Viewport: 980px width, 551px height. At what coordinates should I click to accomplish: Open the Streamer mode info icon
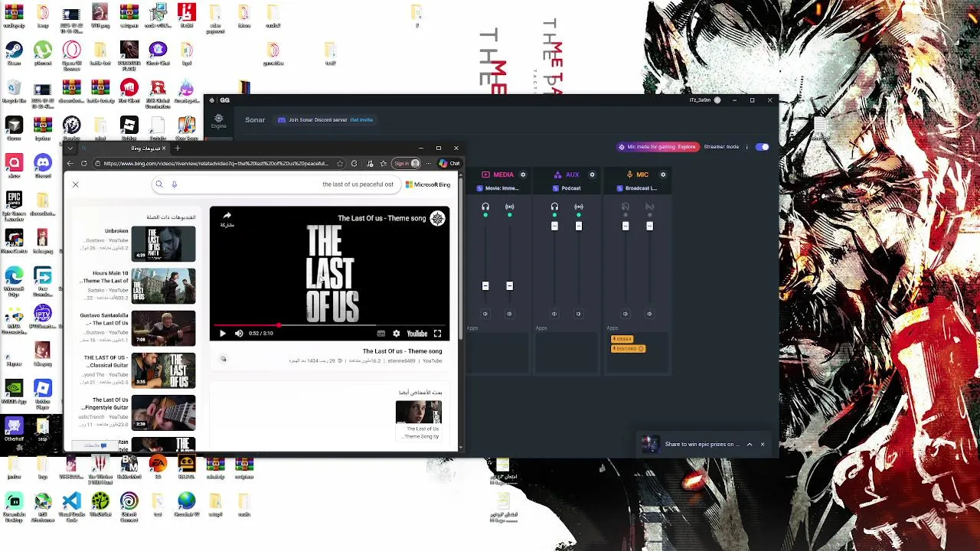pyautogui.click(x=747, y=147)
